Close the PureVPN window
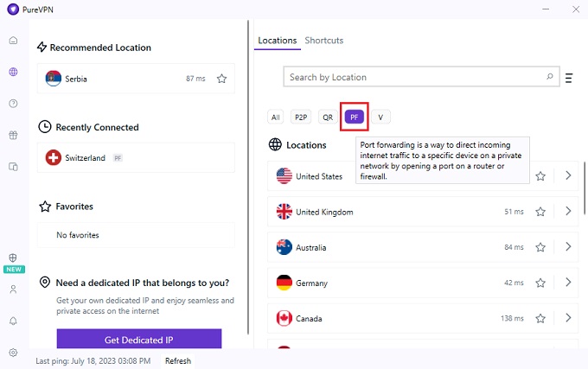 [576, 10]
